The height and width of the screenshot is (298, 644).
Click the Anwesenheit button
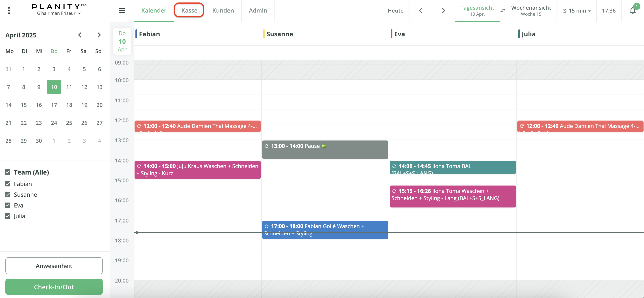click(x=54, y=266)
